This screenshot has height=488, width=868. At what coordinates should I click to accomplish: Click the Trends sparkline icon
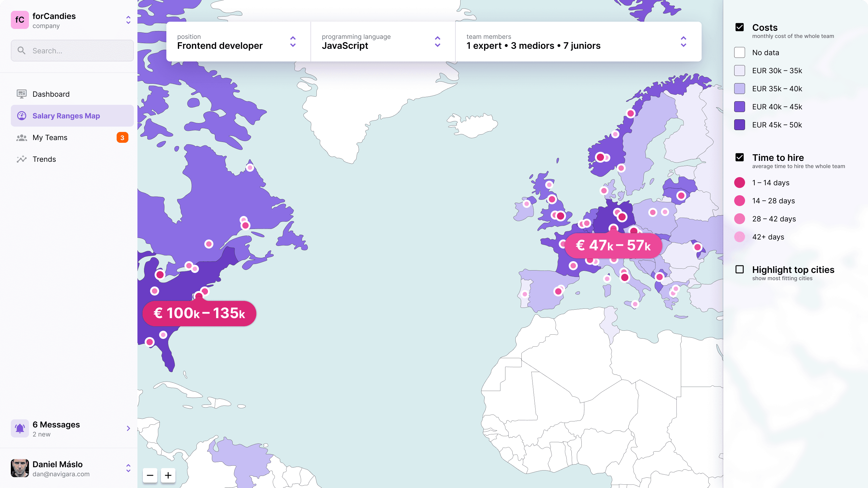point(22,159)
